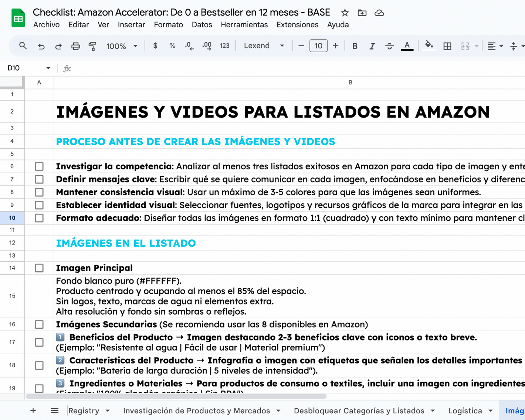Switch to Investigación de Productos y Mercados tab

[x=196, y=411]
